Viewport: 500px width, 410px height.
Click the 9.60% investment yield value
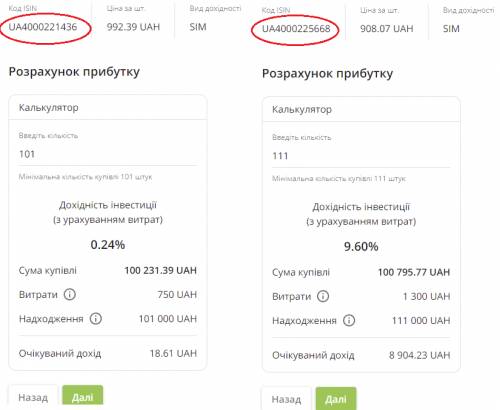point(361,247)
